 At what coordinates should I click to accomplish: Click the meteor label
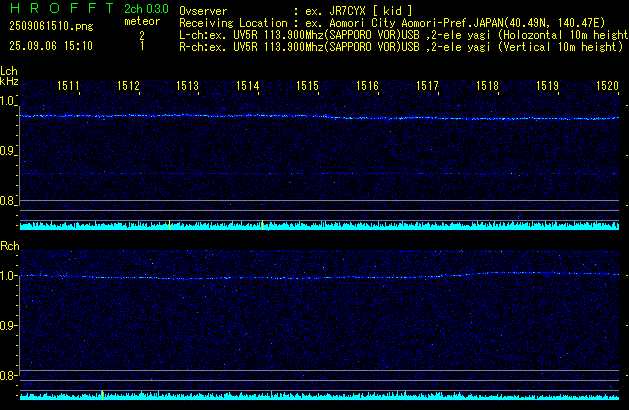tap(142, 21)
